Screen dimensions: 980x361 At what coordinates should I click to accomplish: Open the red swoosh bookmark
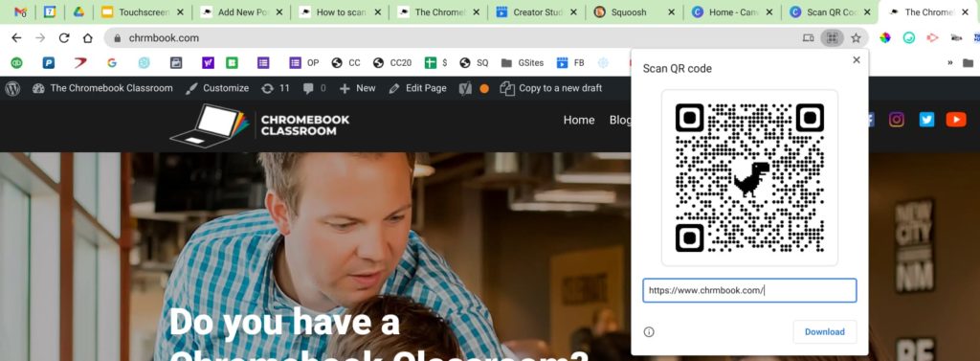click(x=79, y=62)
